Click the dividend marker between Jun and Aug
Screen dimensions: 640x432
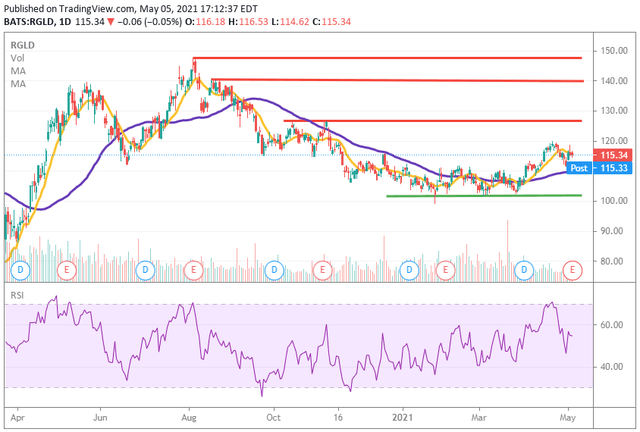[x=145, y=270]
